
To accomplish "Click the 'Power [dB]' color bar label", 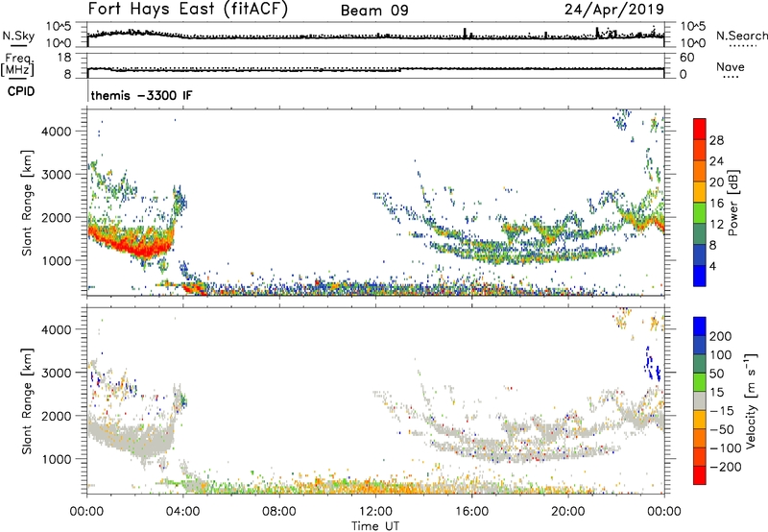I will [x=732, y=203].
